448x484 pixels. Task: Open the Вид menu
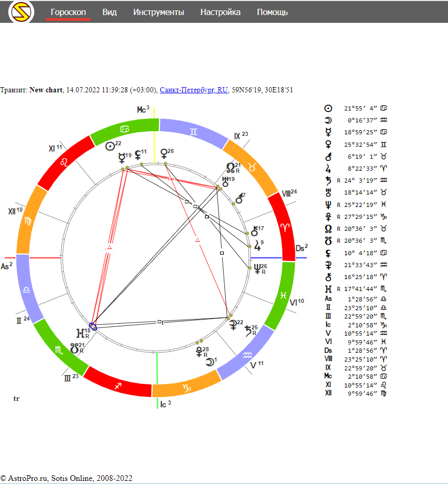point(110,12)
